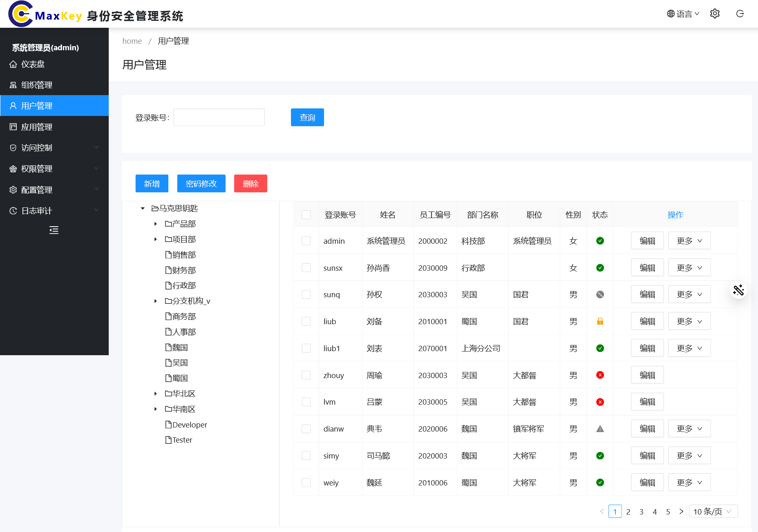Screen dimensions: 758x532
Task: Click the 登录账号 search input field
Action: click(219, 118)
